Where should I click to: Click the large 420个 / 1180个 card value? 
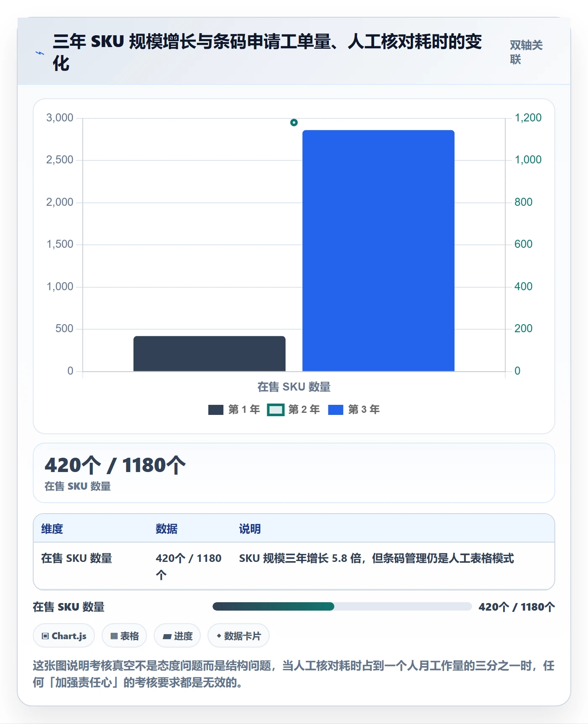(115, 465)
